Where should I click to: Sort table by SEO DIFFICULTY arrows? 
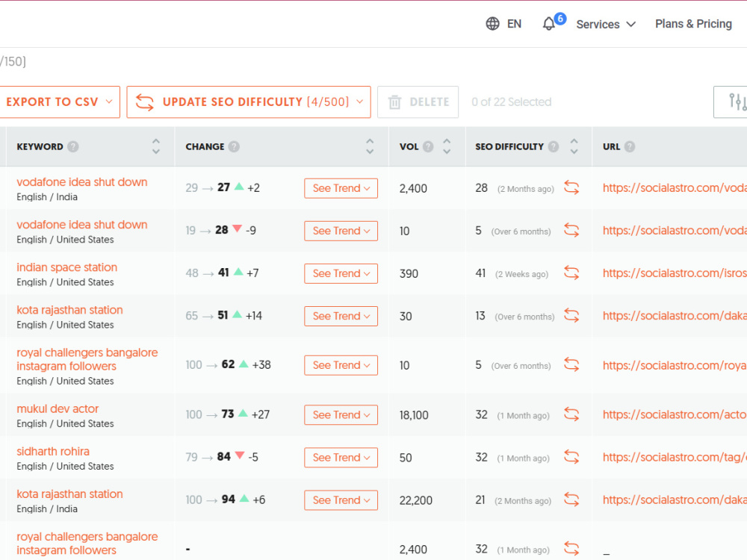tap(574, 146)
